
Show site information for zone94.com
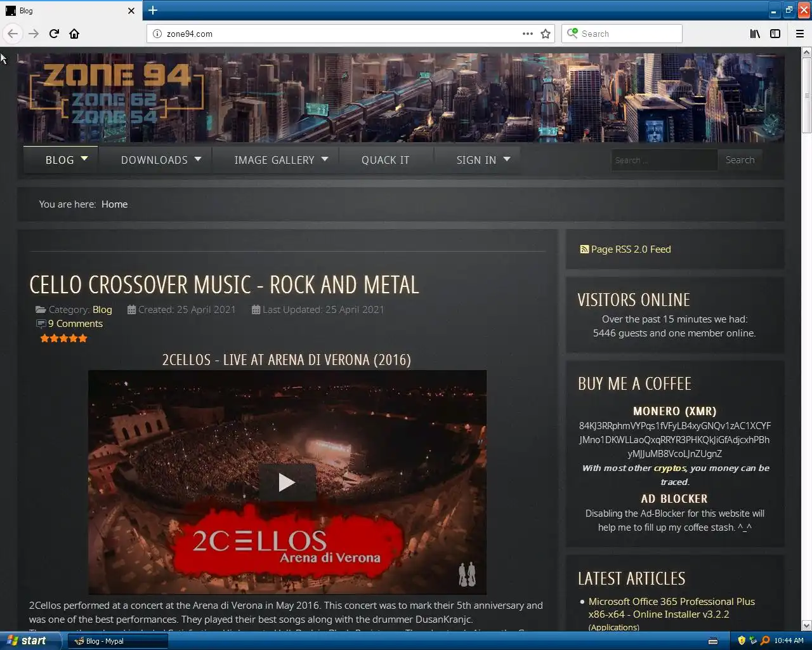tap(157, 34)
